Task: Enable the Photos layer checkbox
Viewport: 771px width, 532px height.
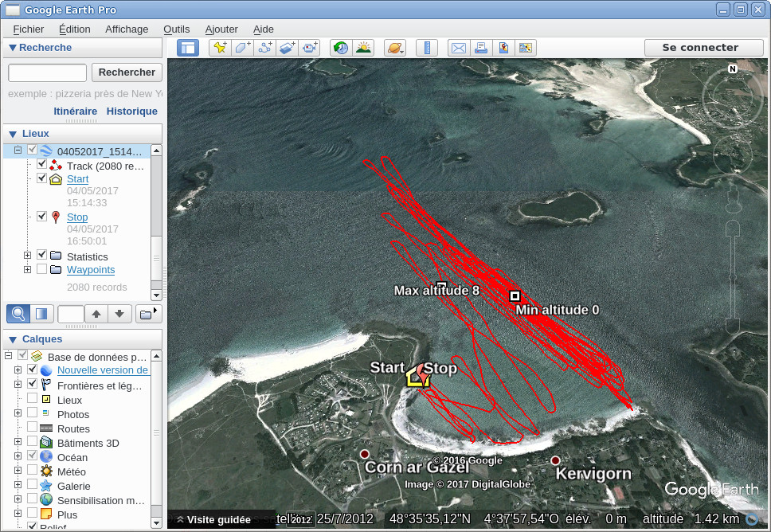Action: pyautogui.click(x=32, y=412)
